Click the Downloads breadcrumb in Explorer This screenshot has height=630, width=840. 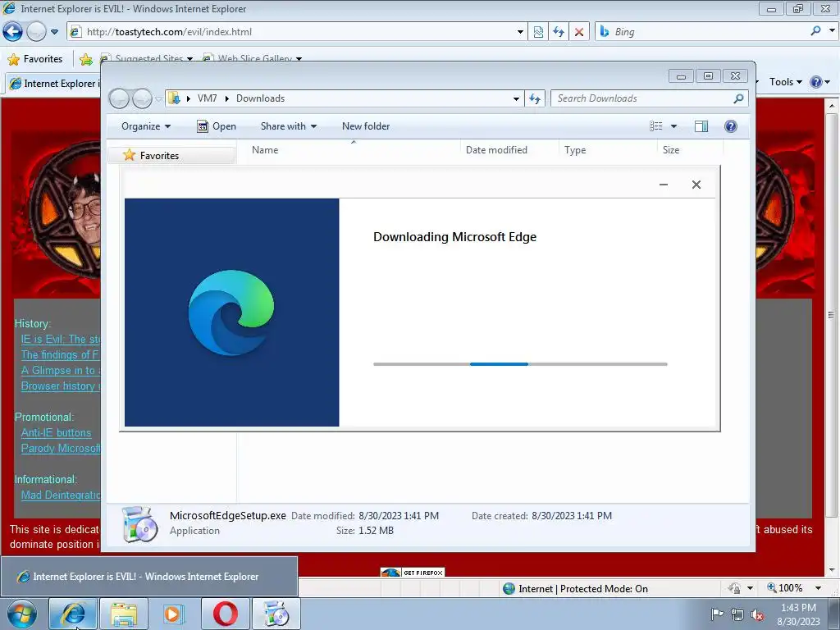coord(260,98)
